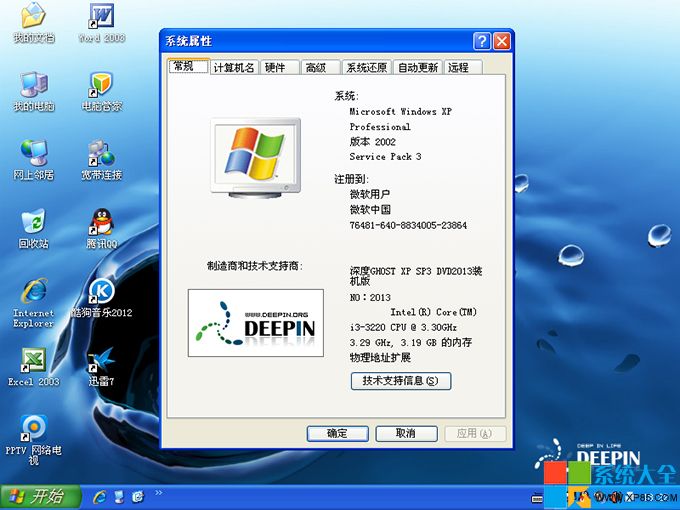680x510 pixels.
Task: Click the text Service Pack 3
Action: (x=385, y=157)
